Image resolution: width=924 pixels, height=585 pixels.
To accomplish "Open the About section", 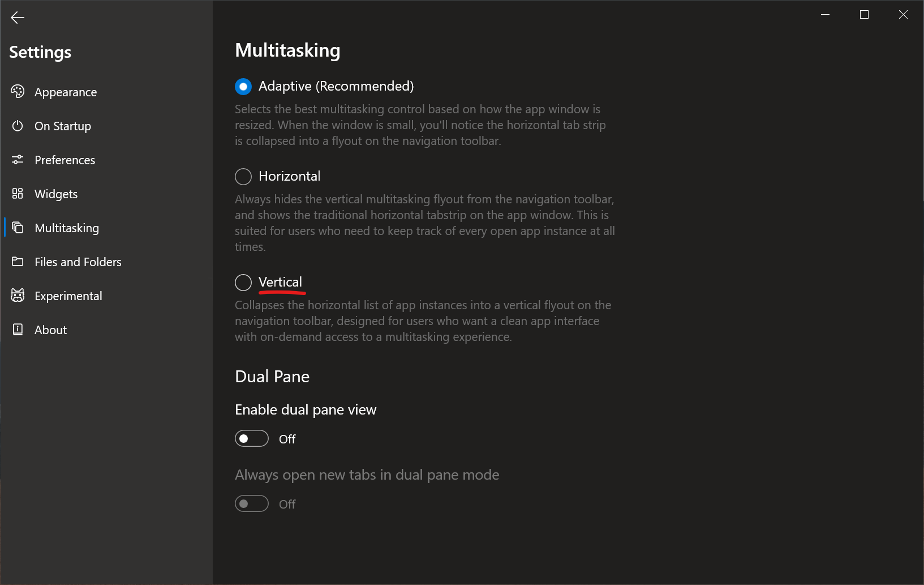I will click(x=50, y=330).
